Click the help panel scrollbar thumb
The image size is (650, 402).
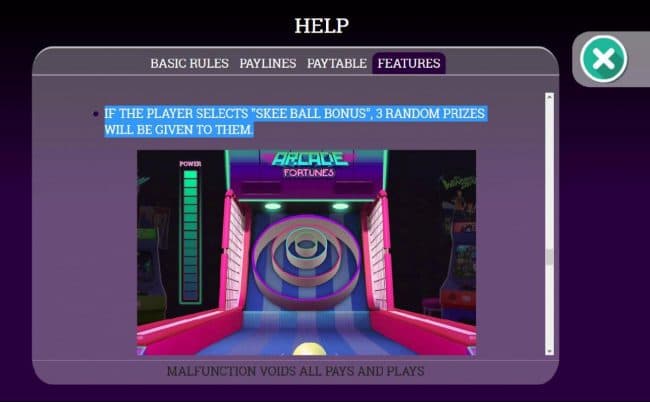tap(549, 257)
